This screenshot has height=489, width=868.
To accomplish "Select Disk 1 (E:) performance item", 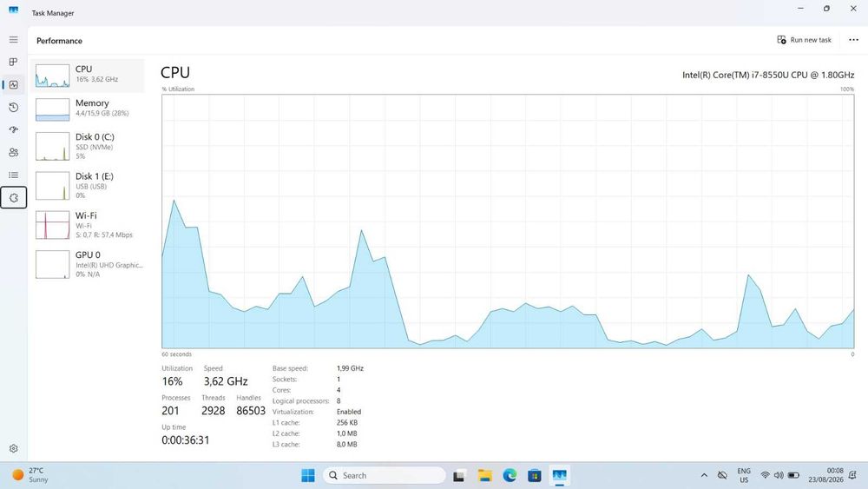I will click(88, 186).
